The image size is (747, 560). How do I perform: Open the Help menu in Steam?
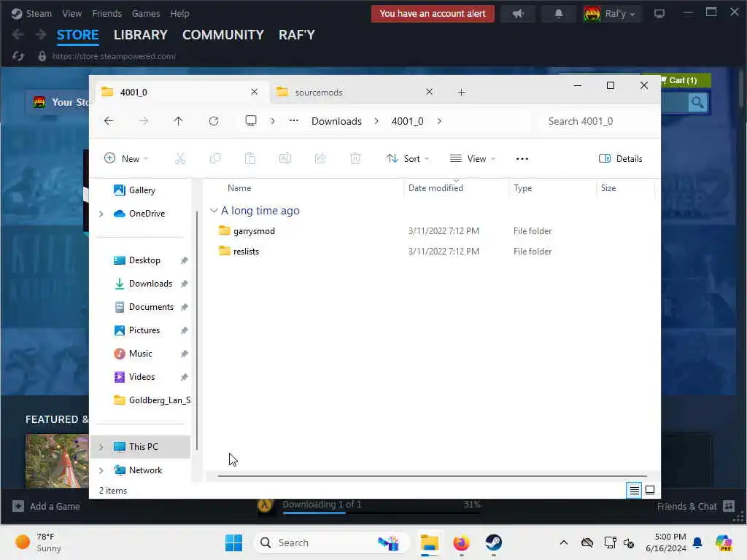coord(179,14)
